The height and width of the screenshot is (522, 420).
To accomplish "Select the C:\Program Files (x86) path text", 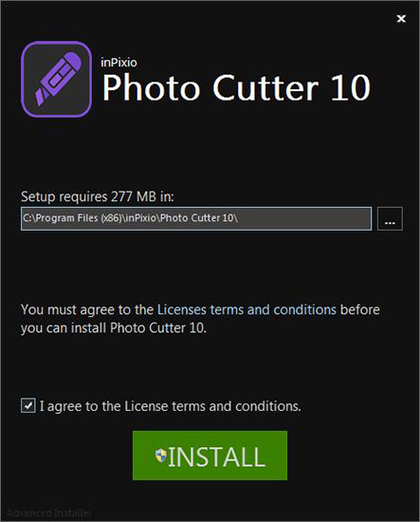I will coord(130,218).
